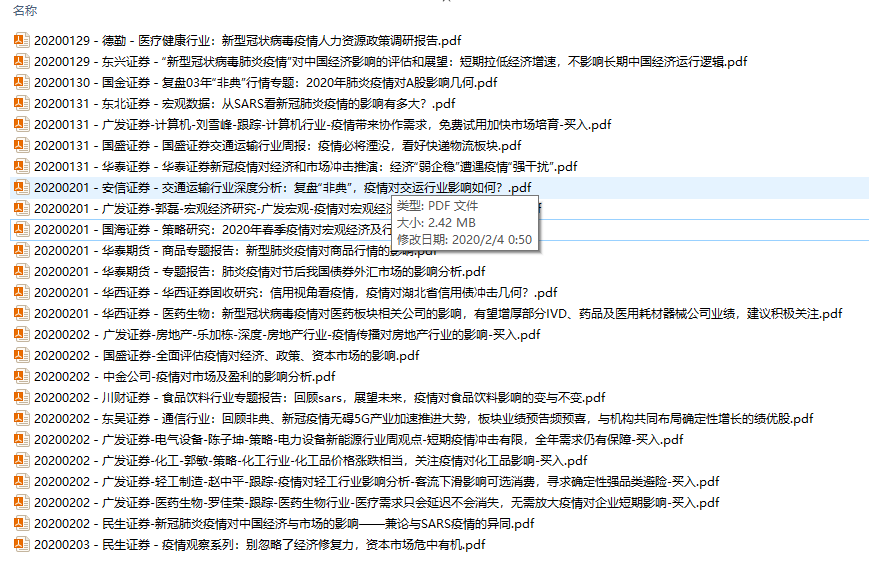Image resolution: width=869 pixels, height=575 pixels.
Task: Click PDF icon of 国海证券 策略研究 file
Action: pyautogui.click(x=22, y=229)
